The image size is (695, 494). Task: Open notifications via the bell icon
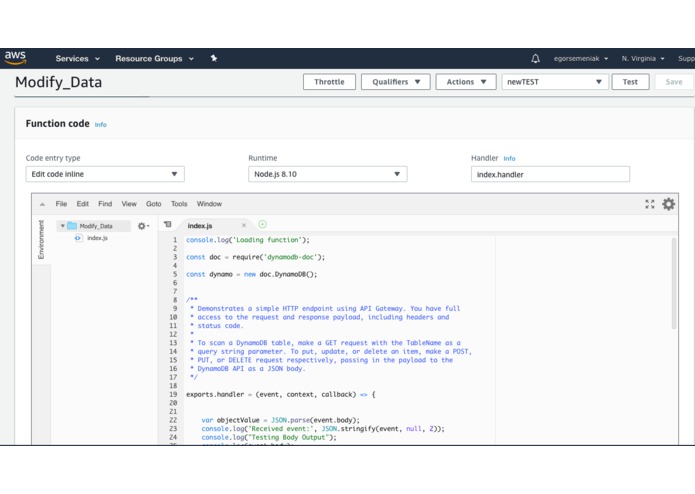coord(535,58)
